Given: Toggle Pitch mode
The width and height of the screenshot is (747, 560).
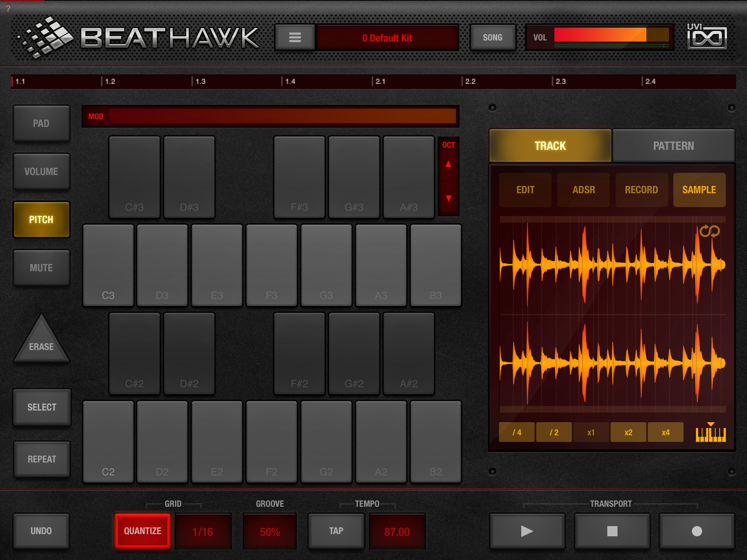Looking at the screenshot, I should click(x=41, y=219).
